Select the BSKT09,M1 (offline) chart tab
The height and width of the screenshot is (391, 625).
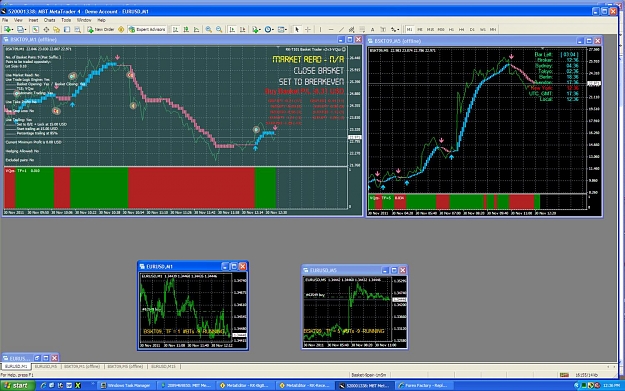[82, 366]
